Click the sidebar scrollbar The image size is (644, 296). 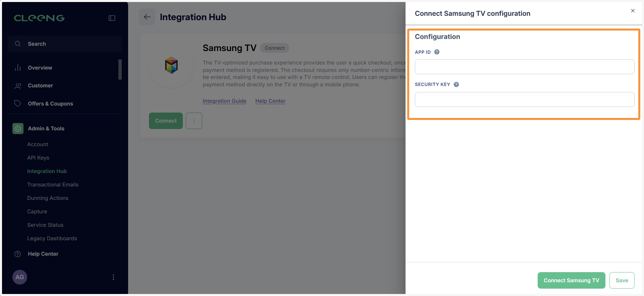pyautogui.click(x=120, y=70)
